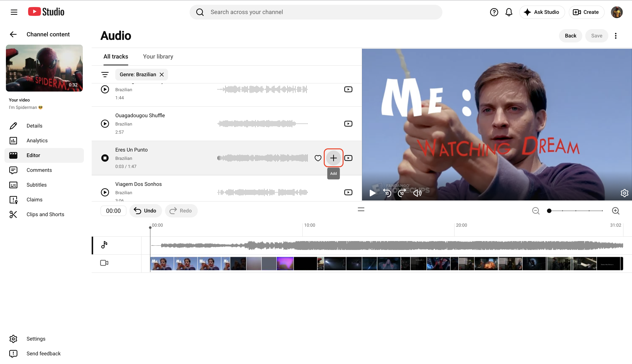The width and height of the screenshot is (632, 364).
Task: Zoom out the timeline with magnifier minus
Action: coord(536,211)
